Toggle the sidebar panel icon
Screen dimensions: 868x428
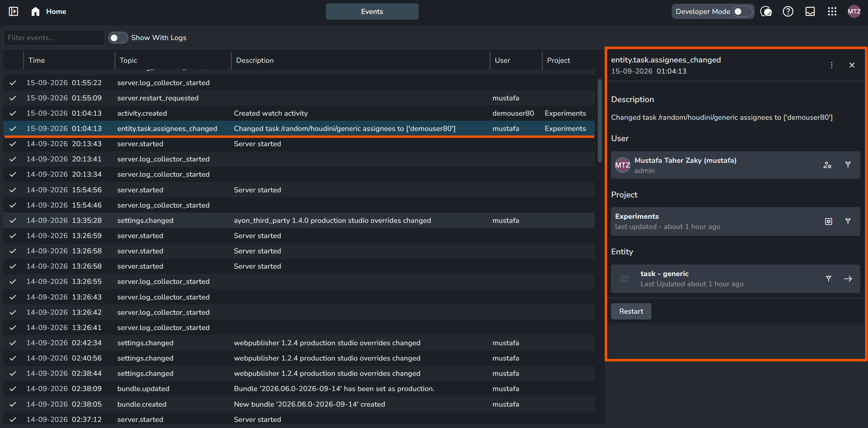[x=13, y=12]
